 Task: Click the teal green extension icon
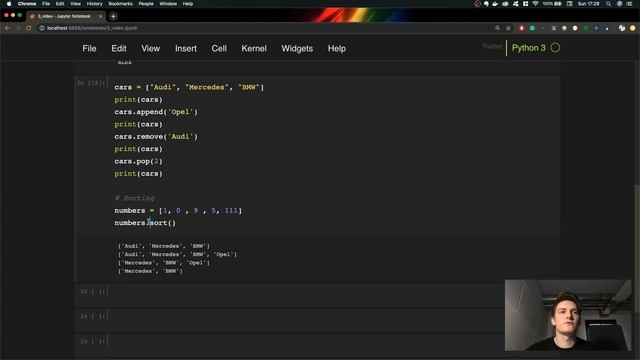[x=532, y=28]
